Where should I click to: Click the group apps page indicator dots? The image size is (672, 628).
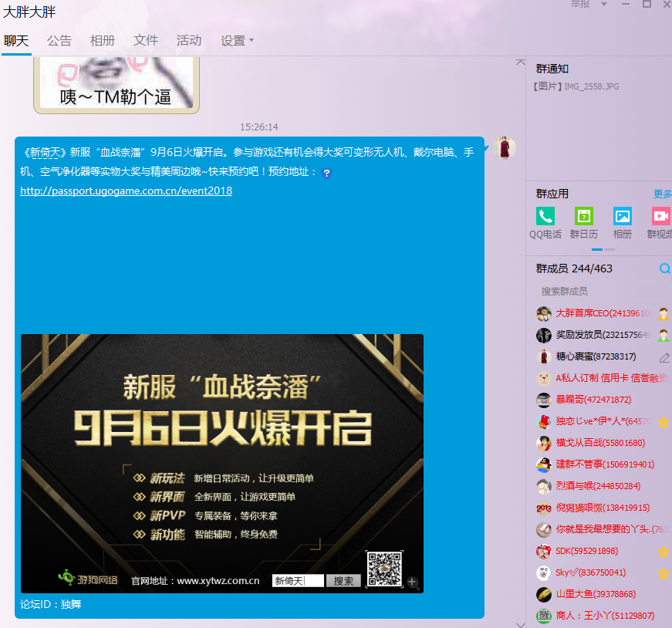click(x=603, y=249)
